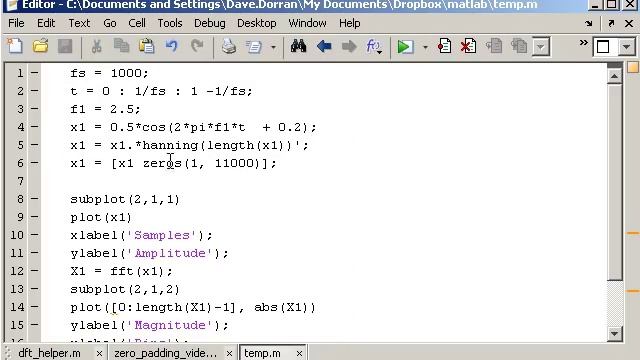
Task: Open the Run button dropdown arrow
Action: tap(425, 47)
